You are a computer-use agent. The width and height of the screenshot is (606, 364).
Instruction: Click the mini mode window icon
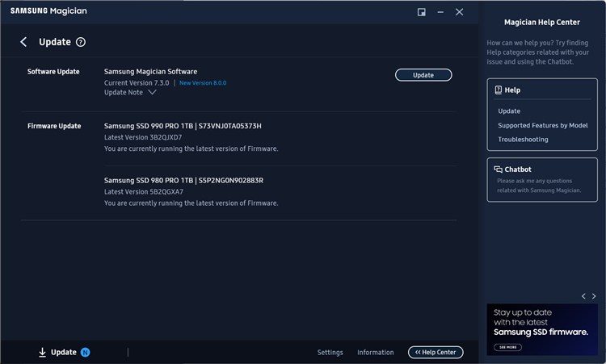tap(421, 12)
